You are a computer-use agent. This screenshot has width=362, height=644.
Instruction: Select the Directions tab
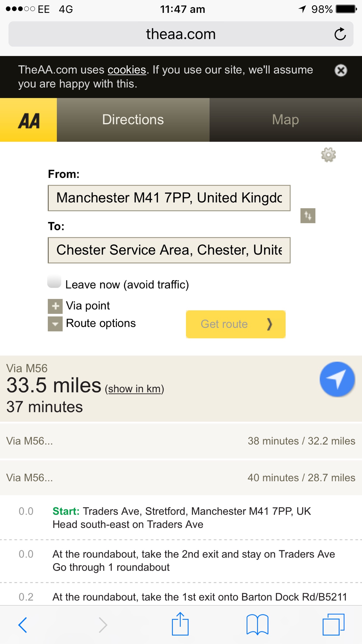coord(133,120)
